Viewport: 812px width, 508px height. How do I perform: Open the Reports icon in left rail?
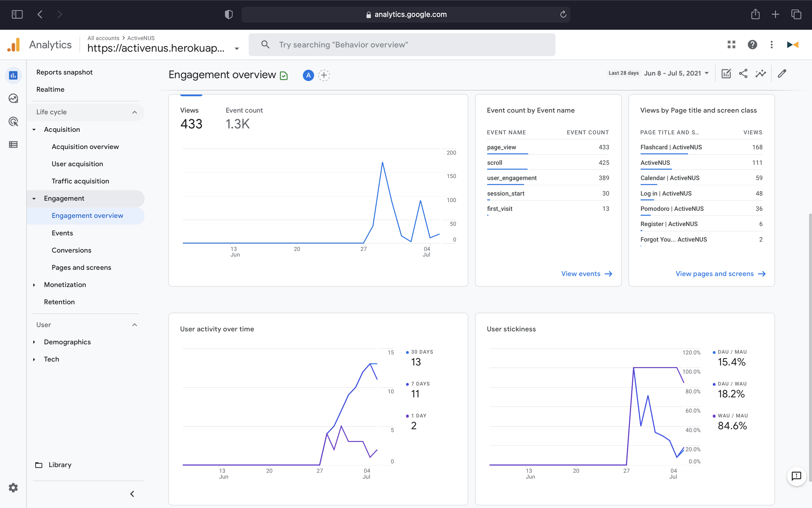pyautogui.click(x=13, y=75)
